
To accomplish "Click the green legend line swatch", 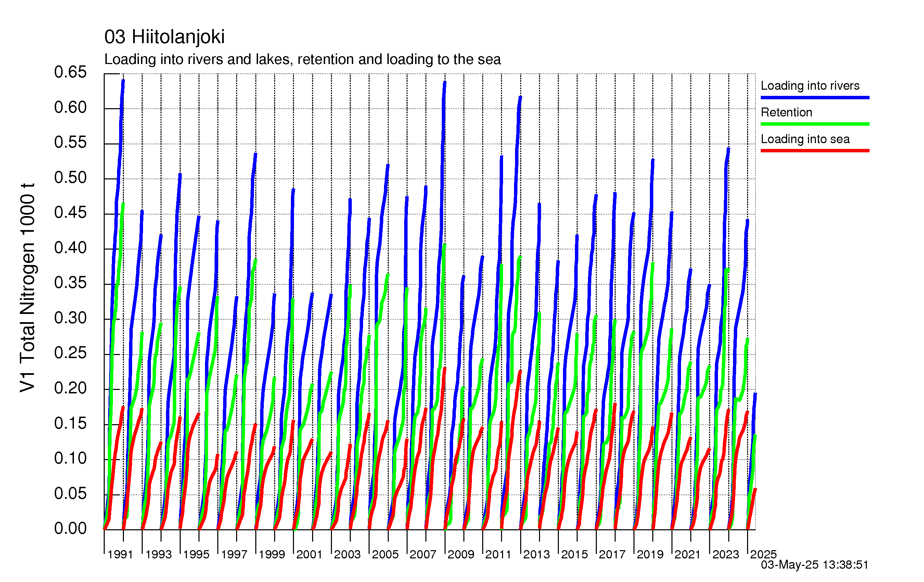I will pos(815,124).
